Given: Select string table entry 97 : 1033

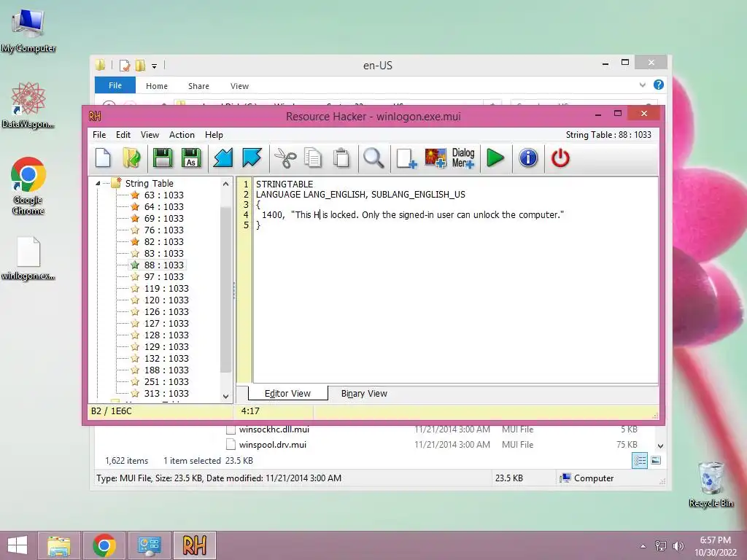Looking at the screenshot, I should [163, 276].
